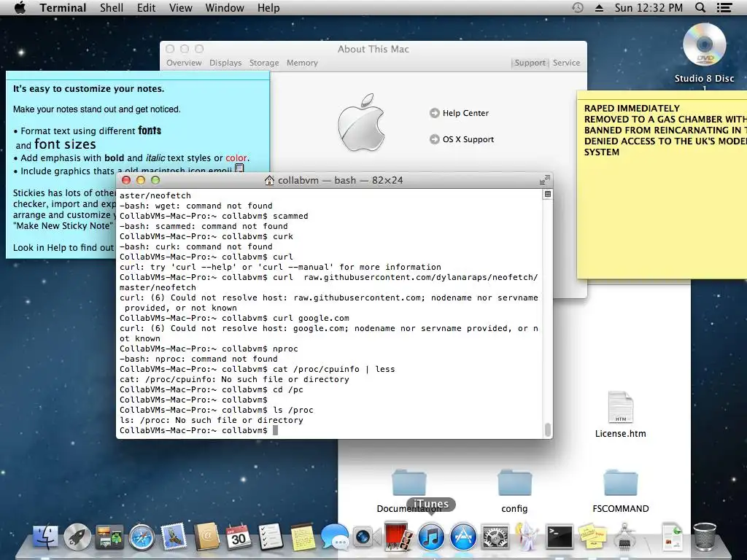This screenshot has width=747, height=560.
Task: Open iTunes music note icon in dock
Action: pyautogui.click(x=431, y=537)
